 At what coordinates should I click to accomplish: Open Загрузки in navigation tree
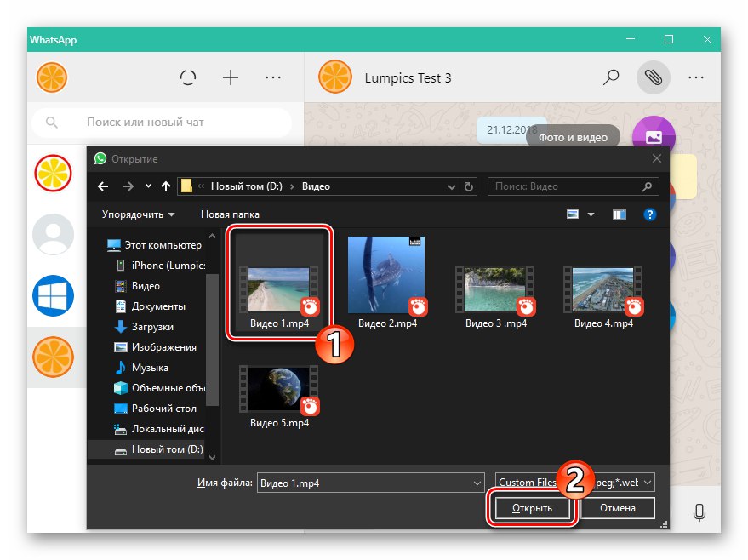(145, 327)
